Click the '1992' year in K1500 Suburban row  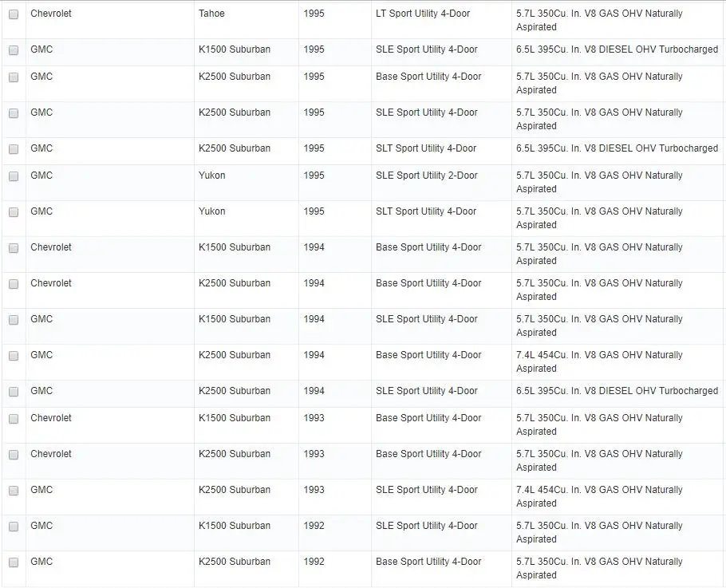[x=314, y=526]
